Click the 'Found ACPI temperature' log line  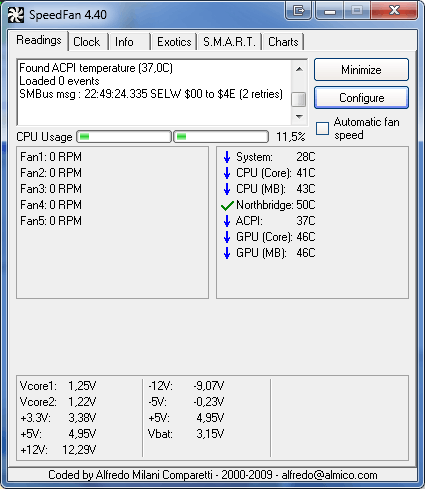(96, 68)
